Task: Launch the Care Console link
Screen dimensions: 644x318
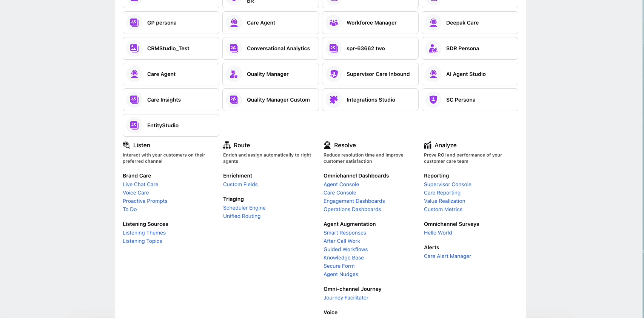Action: point(340,193)
